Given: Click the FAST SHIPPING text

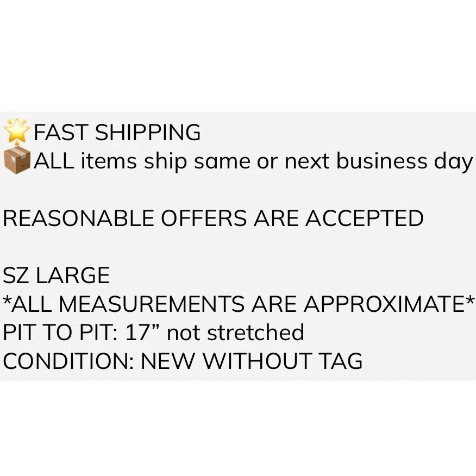Looking at the screenshot, I should [x=117, y=133].
